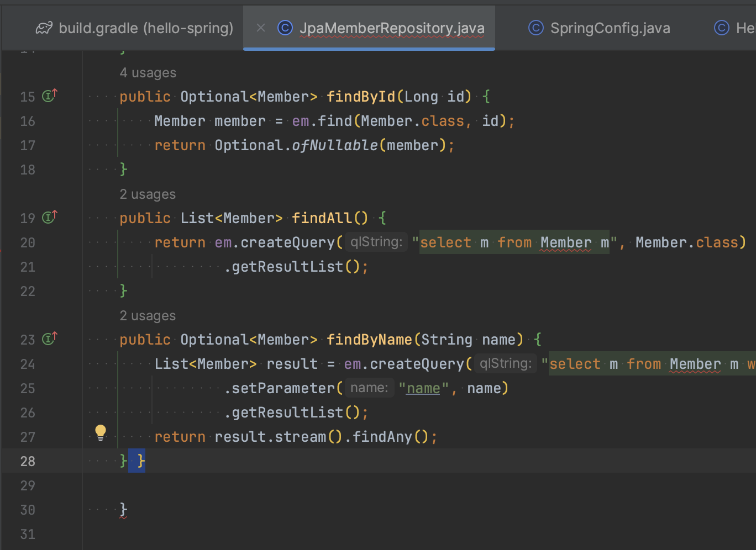
Task: Click line number 16 in the gutter
Action: pyautogui.click(x=28, y=121)
